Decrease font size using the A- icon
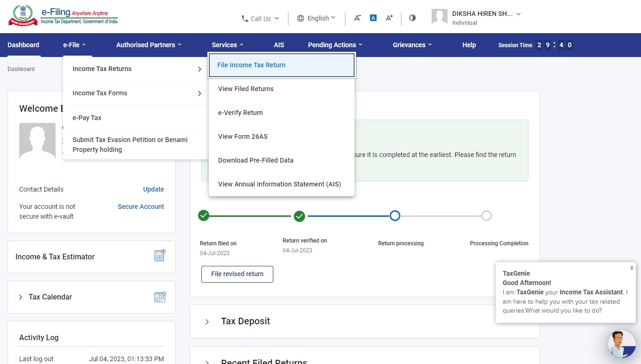 pyautogui.click(x=357, y=17)
